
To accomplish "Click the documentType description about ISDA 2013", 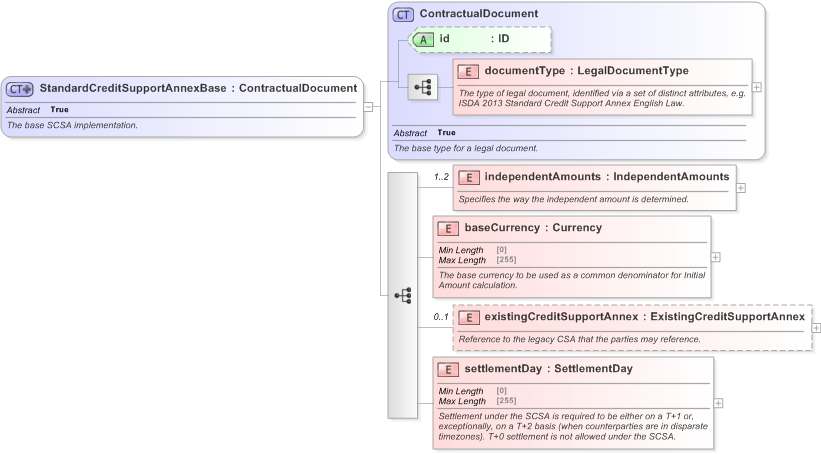I will (x=602, y=98).
